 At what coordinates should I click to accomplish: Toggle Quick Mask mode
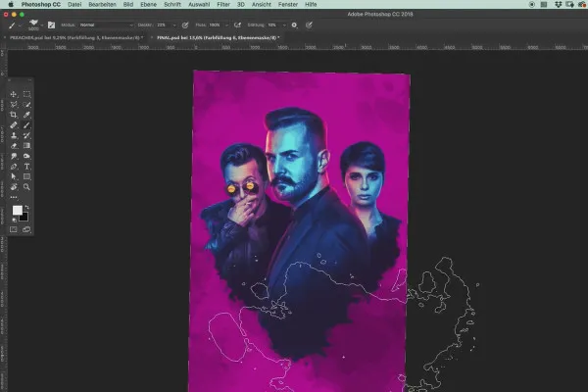click(14, 229)
